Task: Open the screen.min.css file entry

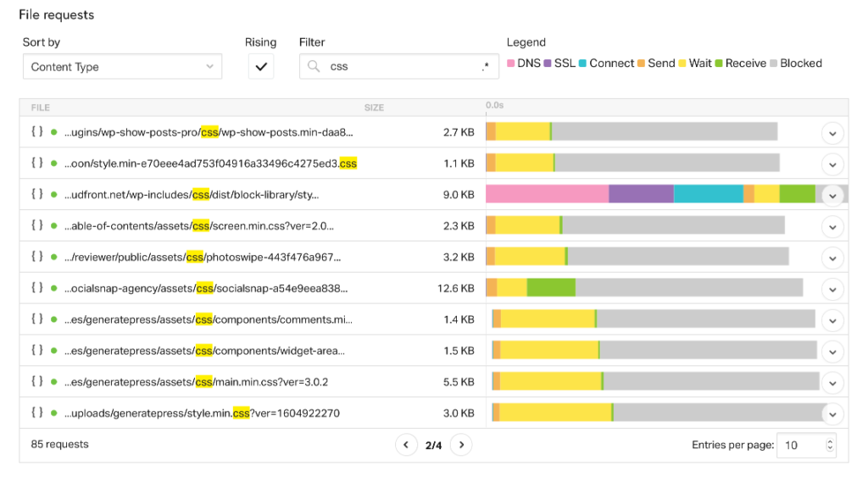Action: [x=199, y=226]
